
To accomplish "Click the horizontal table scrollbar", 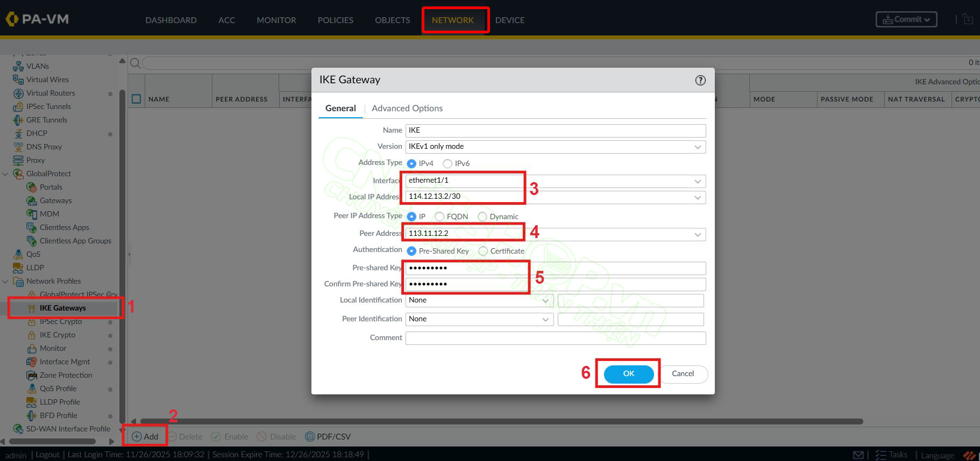I will pos(500,421).
